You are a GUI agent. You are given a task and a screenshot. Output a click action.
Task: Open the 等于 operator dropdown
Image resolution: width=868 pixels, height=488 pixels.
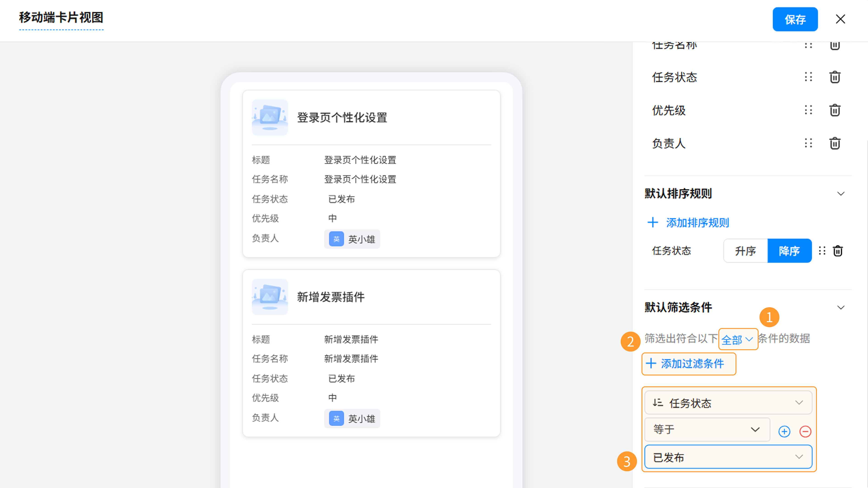pos(707,429)
